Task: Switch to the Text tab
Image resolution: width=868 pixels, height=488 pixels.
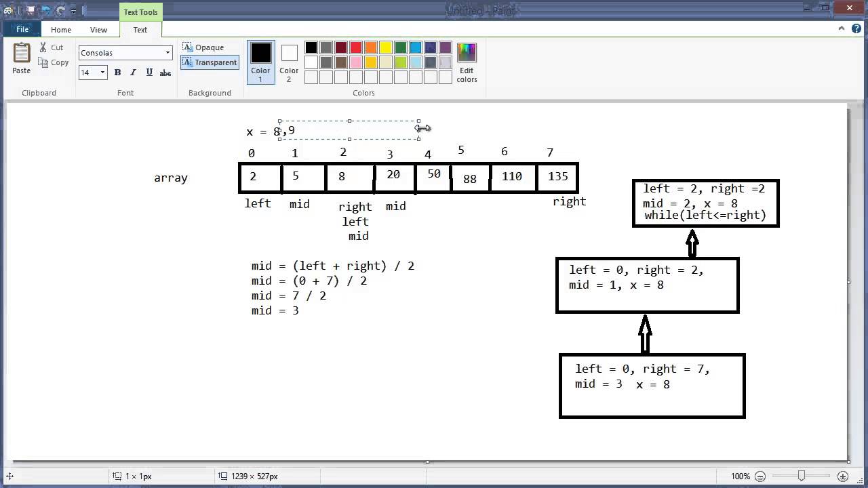Action: coord(140,30)
